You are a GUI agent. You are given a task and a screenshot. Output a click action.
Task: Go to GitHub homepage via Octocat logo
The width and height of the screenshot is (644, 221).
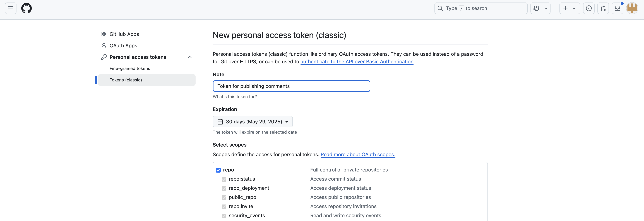pos(27,8)
